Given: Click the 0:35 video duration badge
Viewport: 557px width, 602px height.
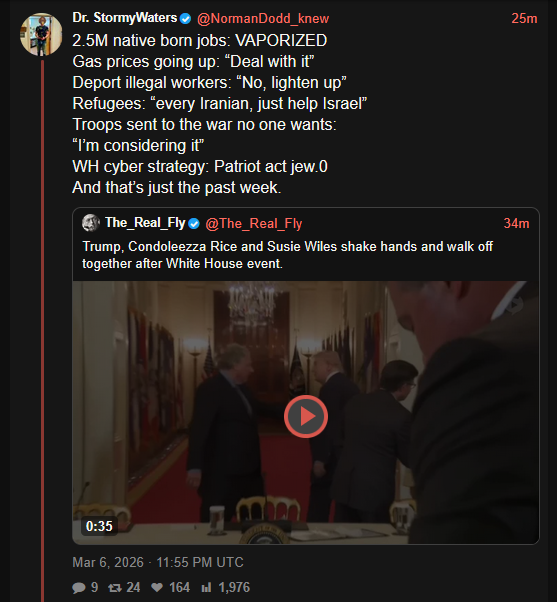Looking at the screenshot, I should tap(99, 526).
